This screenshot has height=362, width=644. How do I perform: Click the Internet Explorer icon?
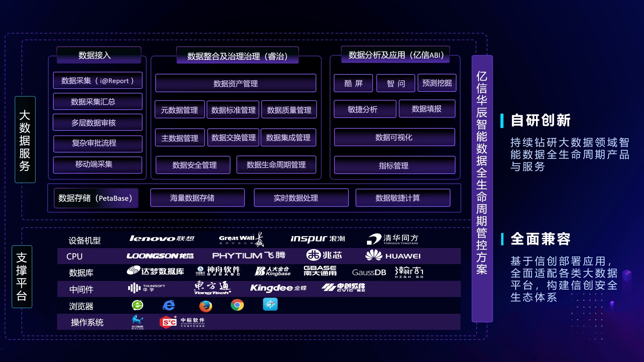169,305
